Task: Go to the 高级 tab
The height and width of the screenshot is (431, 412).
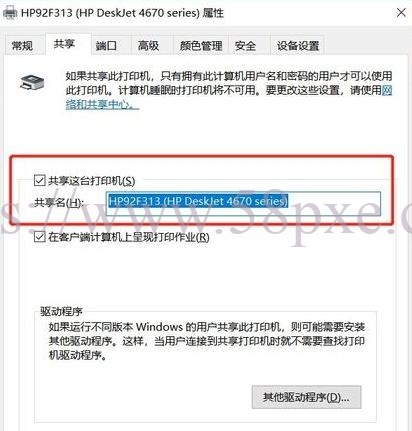Action: pos(148,45)
